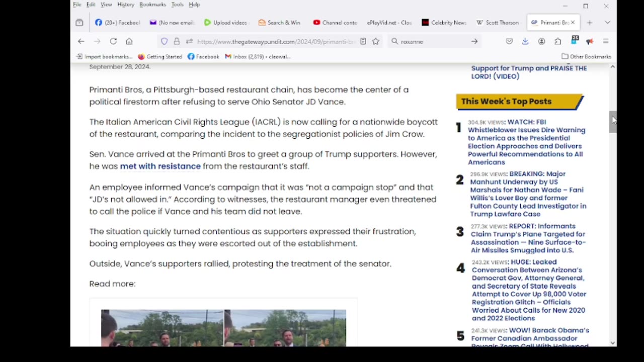Reload the current page

(x=113, y=41)
